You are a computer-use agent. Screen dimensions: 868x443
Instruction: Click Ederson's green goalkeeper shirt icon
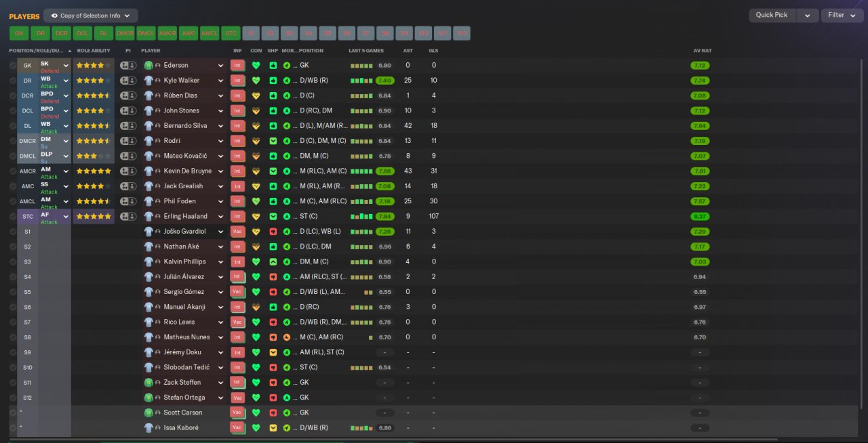tap(149, 66)
